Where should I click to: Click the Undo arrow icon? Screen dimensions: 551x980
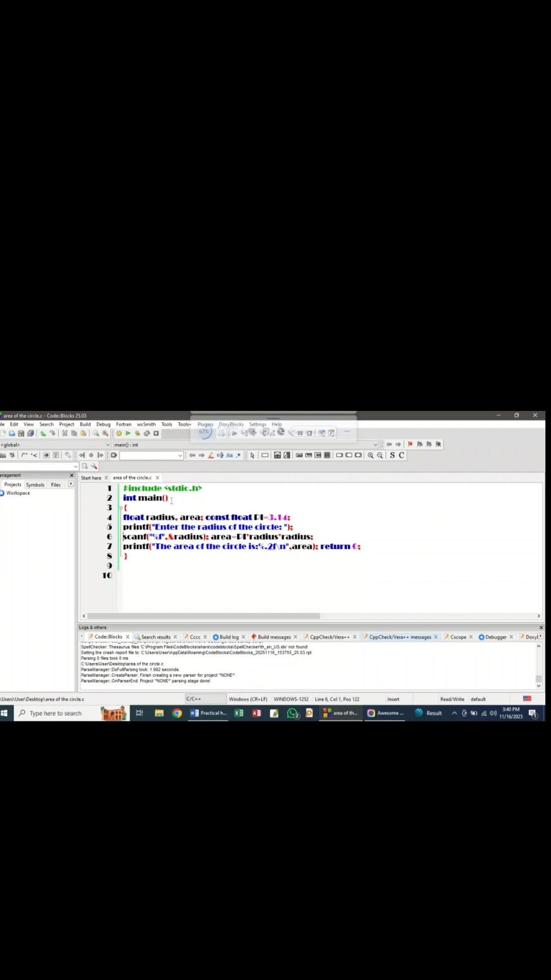[x=43, y=433]
